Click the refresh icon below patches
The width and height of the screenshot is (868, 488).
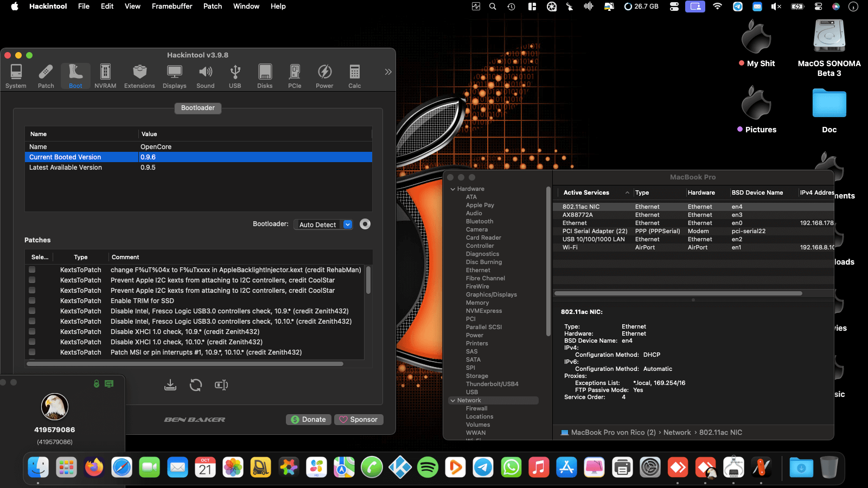point(196,385)
